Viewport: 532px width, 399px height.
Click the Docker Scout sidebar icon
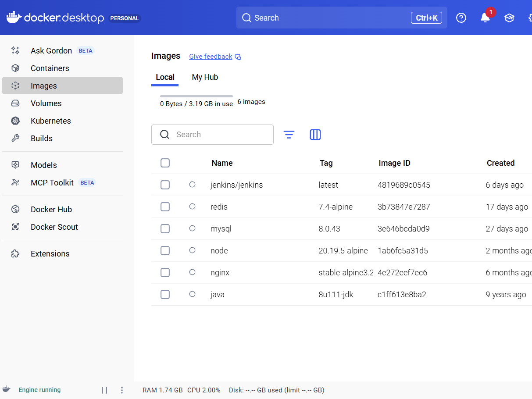click(x=15, y=227)
